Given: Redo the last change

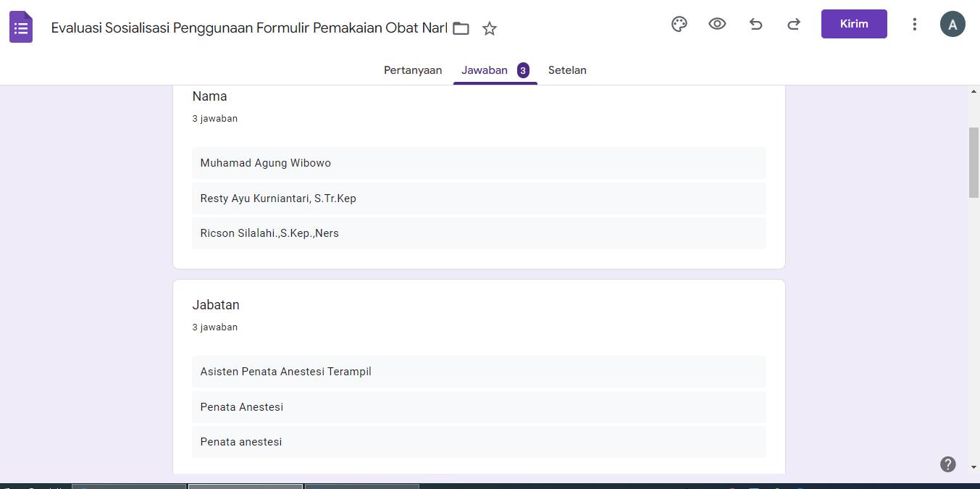Looking at the screenshot, I should (x=794, y=24).
